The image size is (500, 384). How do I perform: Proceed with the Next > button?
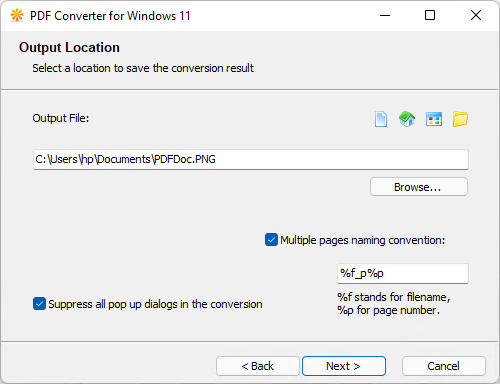click(x=344, y=366)
